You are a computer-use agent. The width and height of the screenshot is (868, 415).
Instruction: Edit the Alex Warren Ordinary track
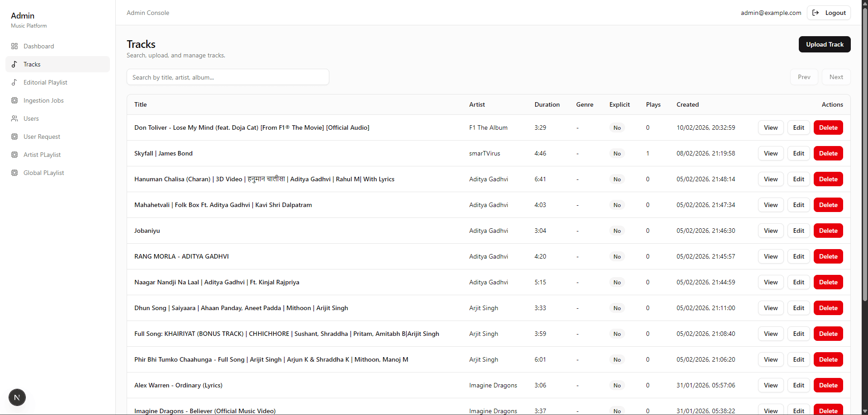799,385
